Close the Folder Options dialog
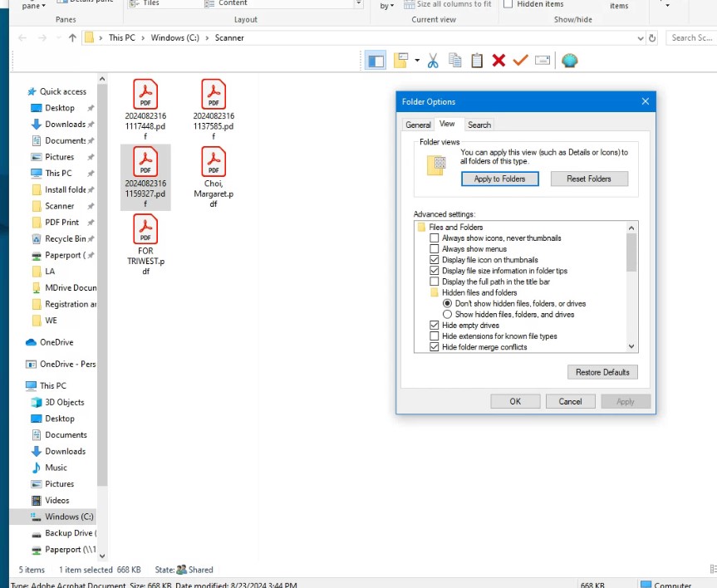The image size is (717, 588). pyautogui.click(x=646, y=101)
